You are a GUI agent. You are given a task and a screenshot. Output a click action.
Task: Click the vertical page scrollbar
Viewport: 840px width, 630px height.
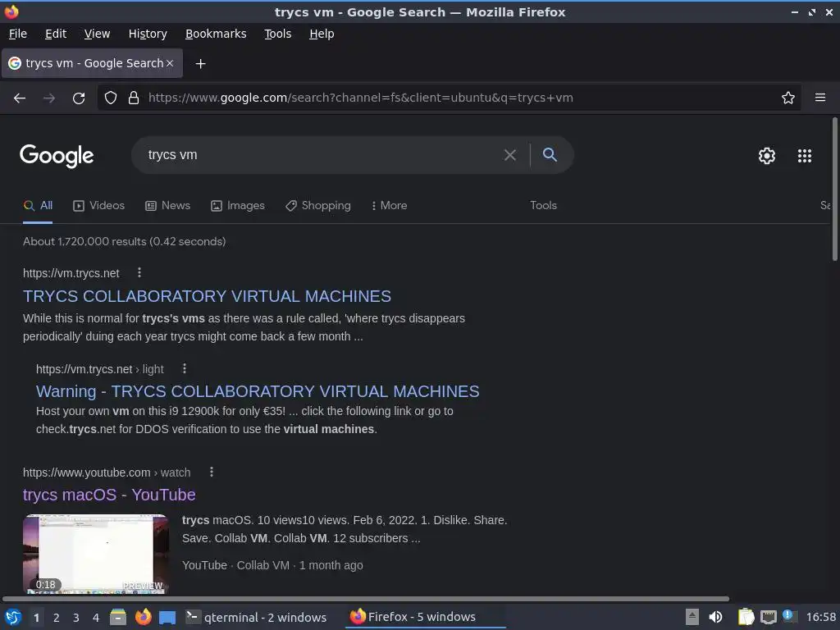tap(834, 189)
